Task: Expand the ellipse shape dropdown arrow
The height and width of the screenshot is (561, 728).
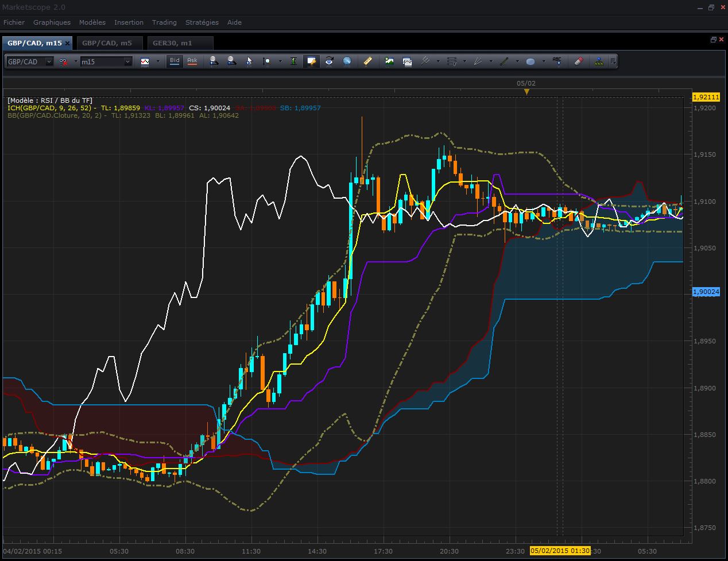Action: tap(544, 61)
